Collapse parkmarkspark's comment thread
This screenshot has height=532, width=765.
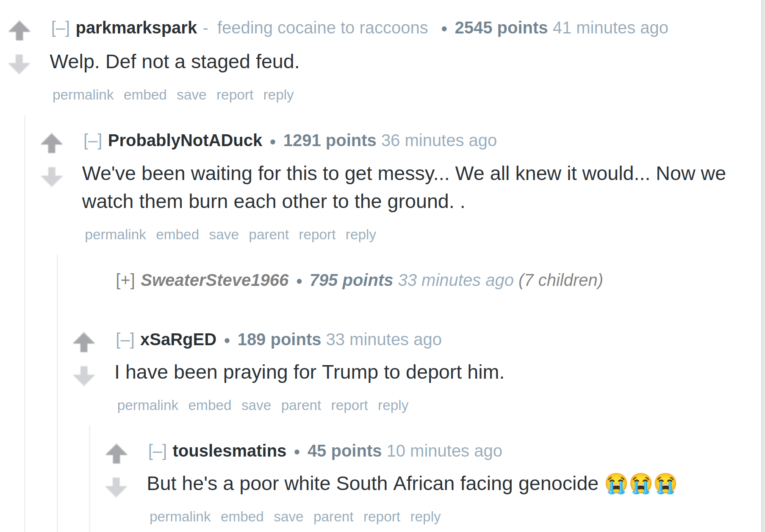61,28
